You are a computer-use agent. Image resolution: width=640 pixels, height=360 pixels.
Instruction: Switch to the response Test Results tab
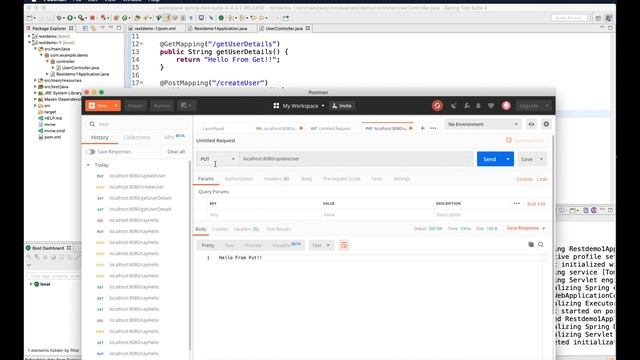tap(278, 229)
